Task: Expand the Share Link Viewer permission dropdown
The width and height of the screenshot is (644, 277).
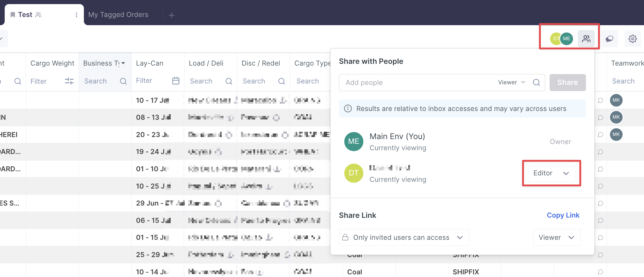Action: pyautogui.click(x=556, y=237)
